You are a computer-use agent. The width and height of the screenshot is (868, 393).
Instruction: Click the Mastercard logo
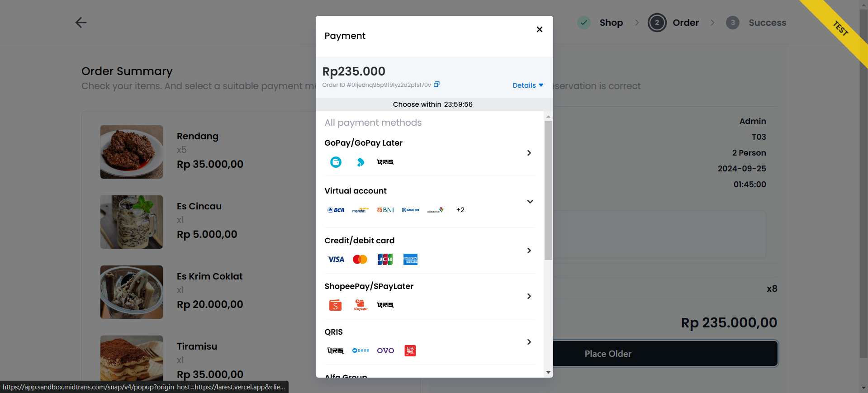[x=360, y=259]
